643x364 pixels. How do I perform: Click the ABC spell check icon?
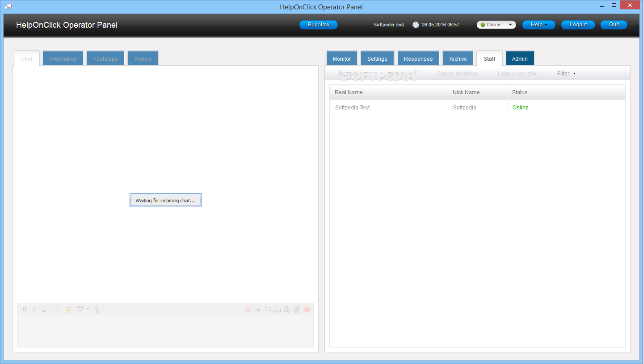click(80, 309)
